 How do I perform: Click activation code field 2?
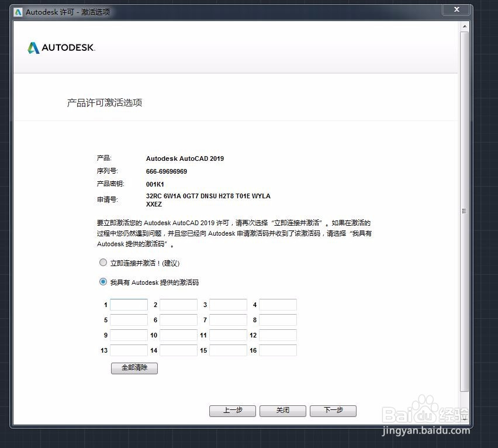[x=178, y=305]
